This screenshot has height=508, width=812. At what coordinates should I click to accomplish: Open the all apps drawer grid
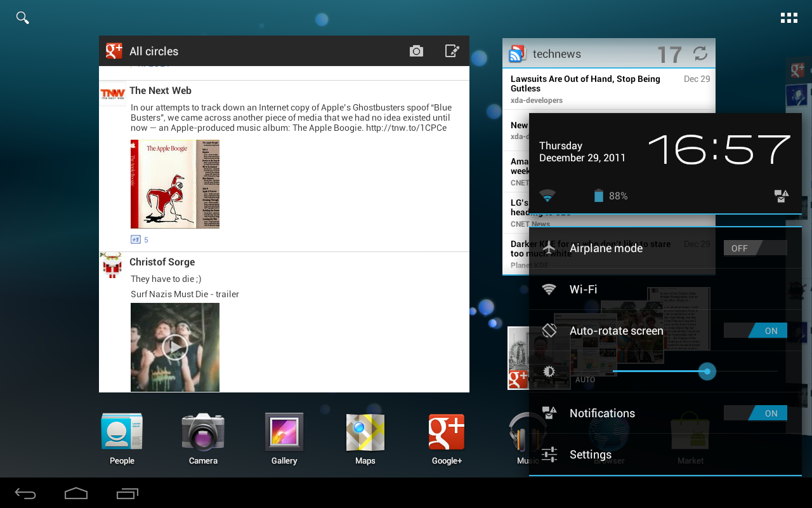click(789, 18)
